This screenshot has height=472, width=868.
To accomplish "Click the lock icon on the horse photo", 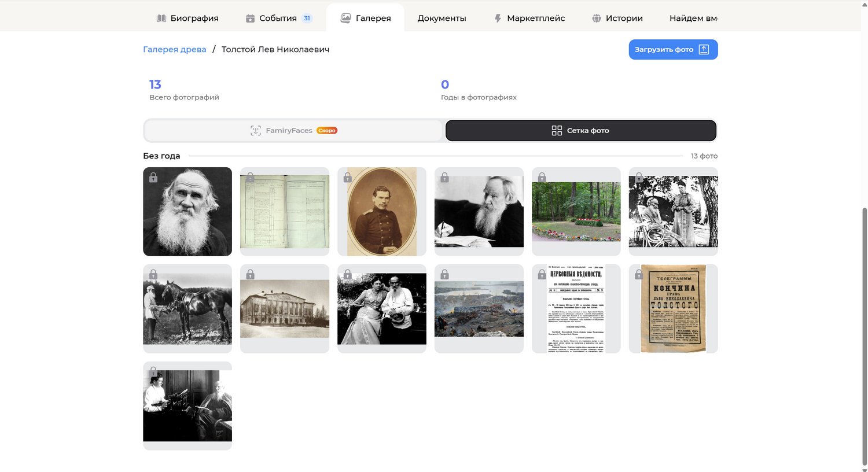I will (x=153, y=274).
